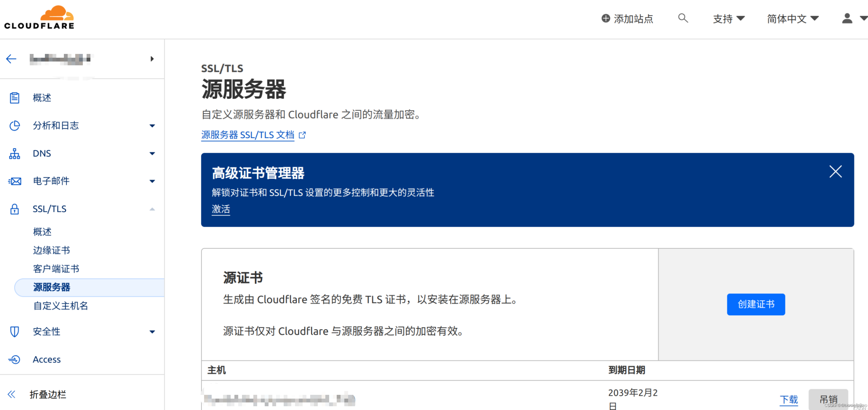This screenshot has width=868, height=410.
Task: Click the DNS sidebar icon
Action: [x=14, y=153]
